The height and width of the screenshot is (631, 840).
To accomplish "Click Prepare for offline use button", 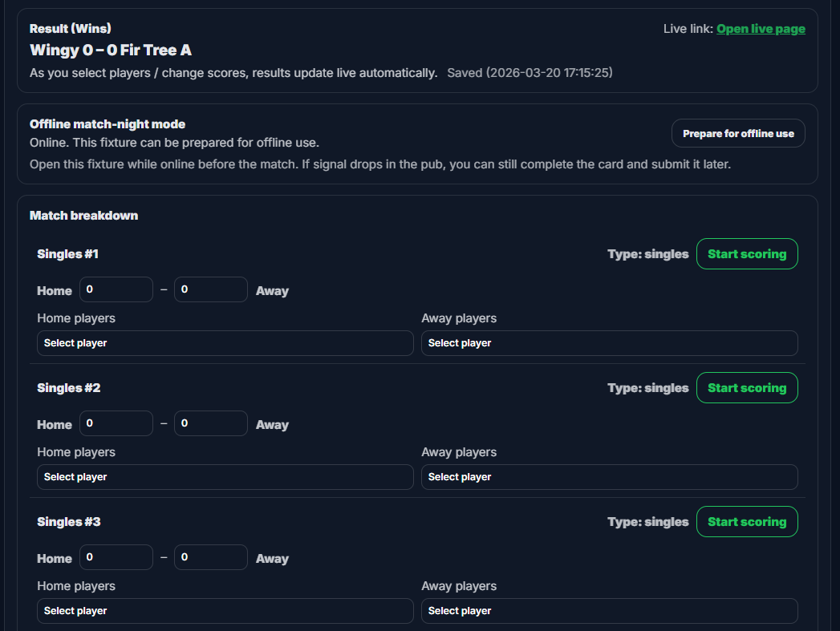I will click(738, 134).
